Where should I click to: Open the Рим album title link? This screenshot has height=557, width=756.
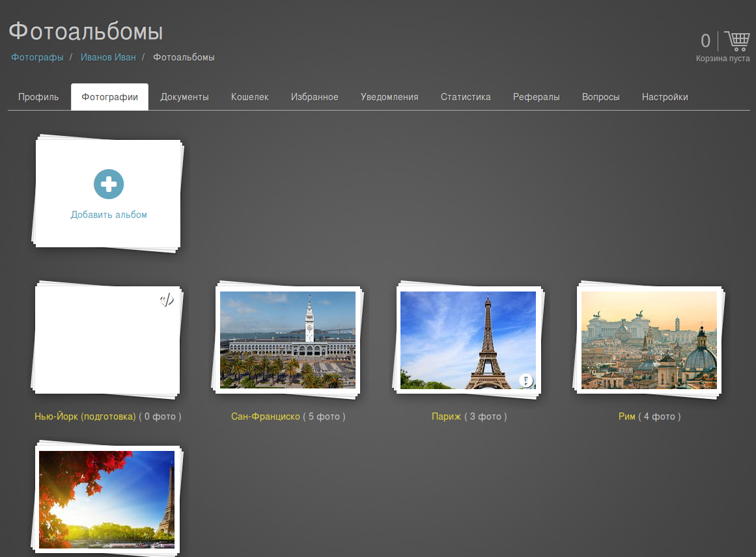click(626, 416)
